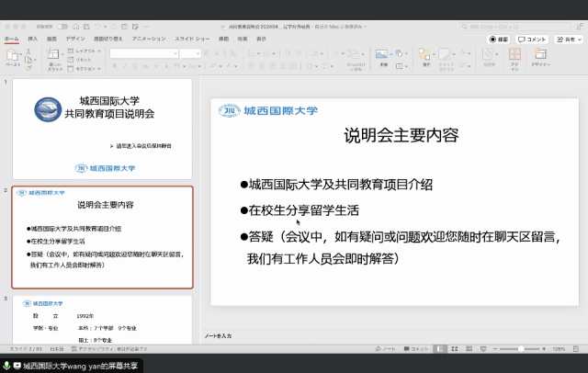Viewport: 588px width, 373px height.
Task: Click the Add-ins (アドイン) grid icon
Action: [514, 54]
